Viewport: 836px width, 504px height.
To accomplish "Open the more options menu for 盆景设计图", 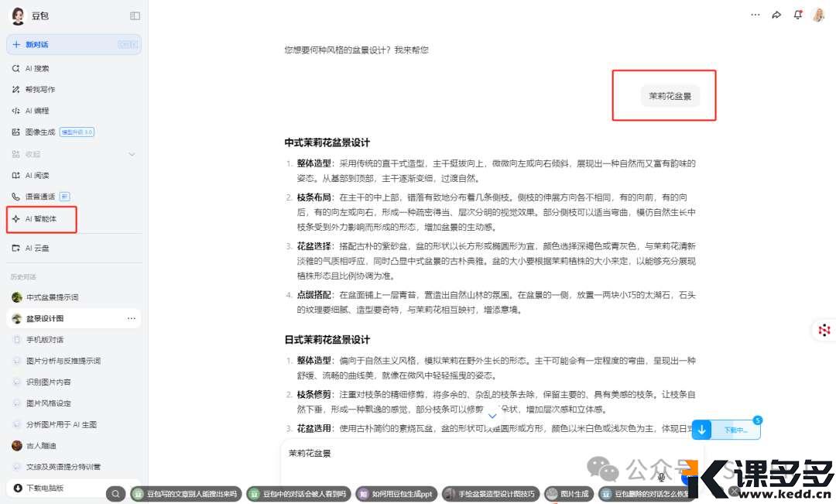I will (x=132, y=318).
